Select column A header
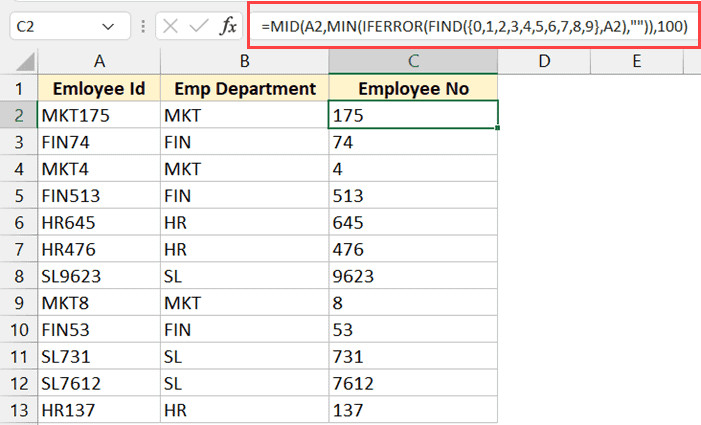The width and height of the screenshot is (701, 425). click(x=98, y=62)
